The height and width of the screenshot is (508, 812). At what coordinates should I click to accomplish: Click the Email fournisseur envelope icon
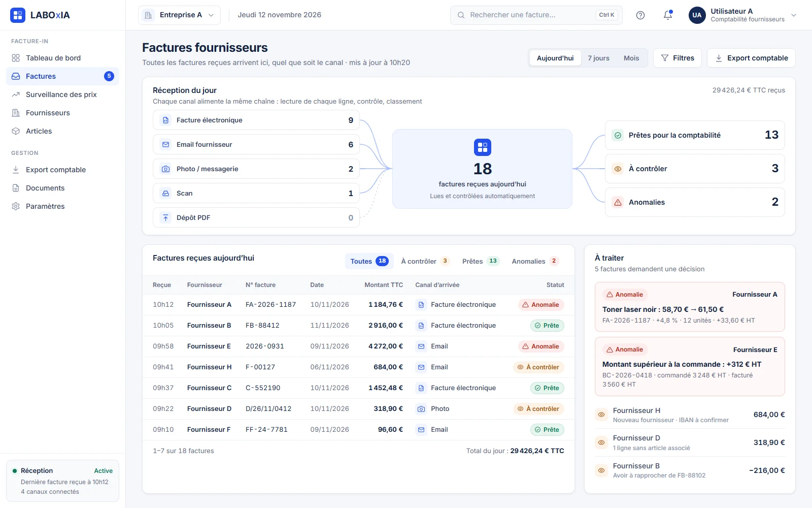165,145
